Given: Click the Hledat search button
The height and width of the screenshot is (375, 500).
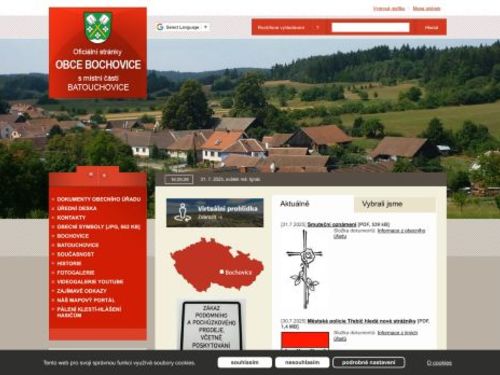Looking at the screenshot, I should [x=431, y=28].
